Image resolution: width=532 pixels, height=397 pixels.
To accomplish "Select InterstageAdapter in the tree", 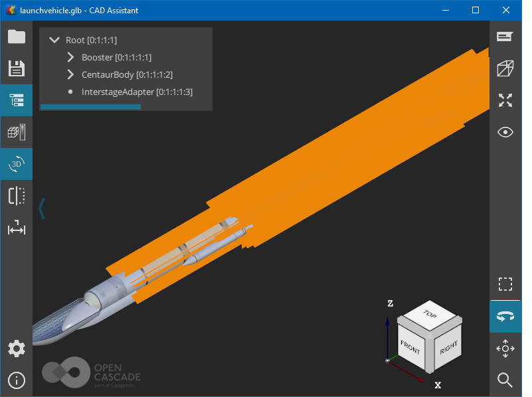I will point(137,92).
